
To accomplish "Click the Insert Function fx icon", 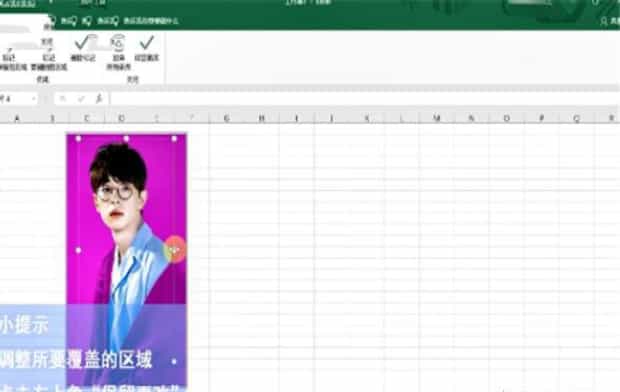I will click(99, 98).
